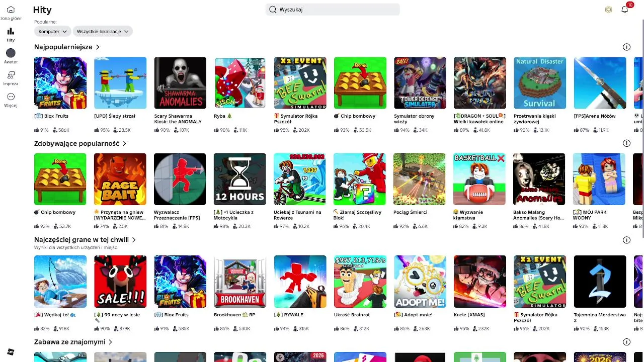Show info for Najczęściej grane section
This screenshot has width=644, height=362.
point(626,240)
